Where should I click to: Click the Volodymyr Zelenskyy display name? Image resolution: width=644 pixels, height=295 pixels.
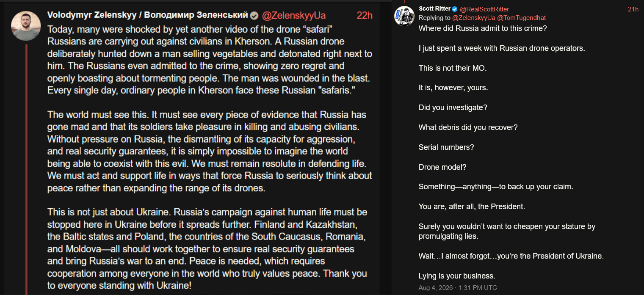click(x=147, y=15)
